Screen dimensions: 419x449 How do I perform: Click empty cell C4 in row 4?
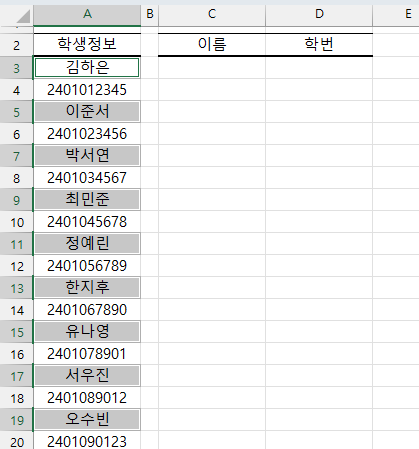(x=212, y=90)
